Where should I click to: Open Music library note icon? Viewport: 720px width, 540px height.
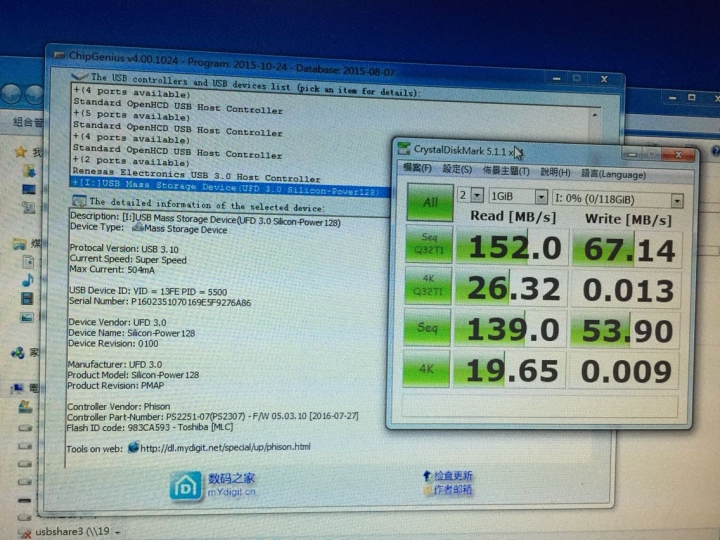click(28, 280)
